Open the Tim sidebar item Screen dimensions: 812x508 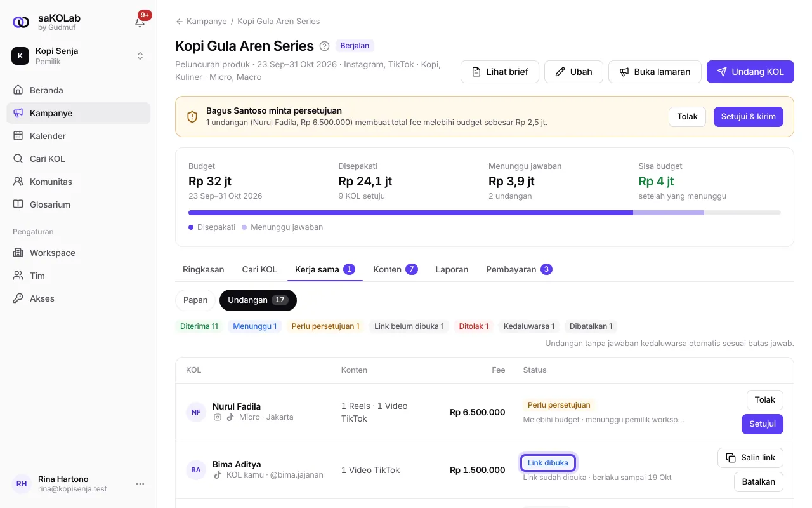pos(79,276)
